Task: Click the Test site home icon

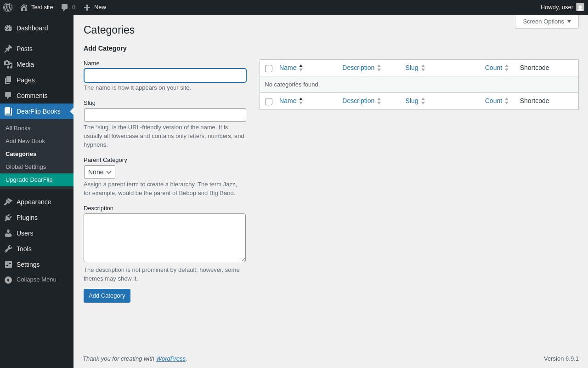Action: pos(24,7)
